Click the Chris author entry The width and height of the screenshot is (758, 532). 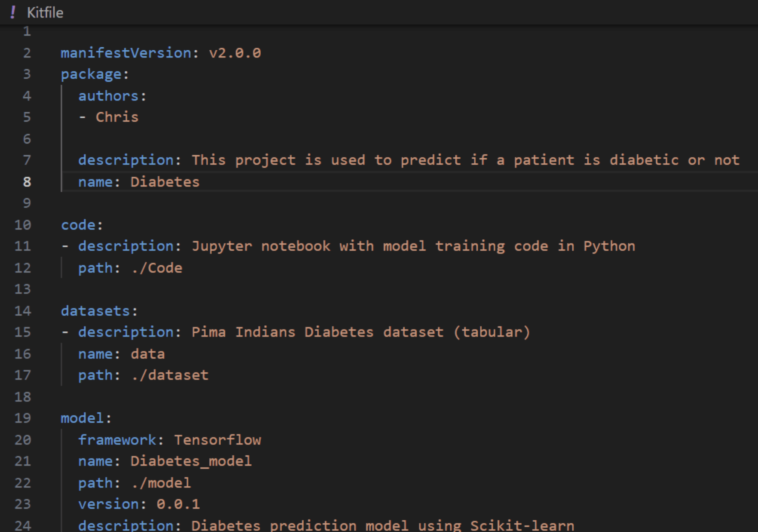click(117, 117)
